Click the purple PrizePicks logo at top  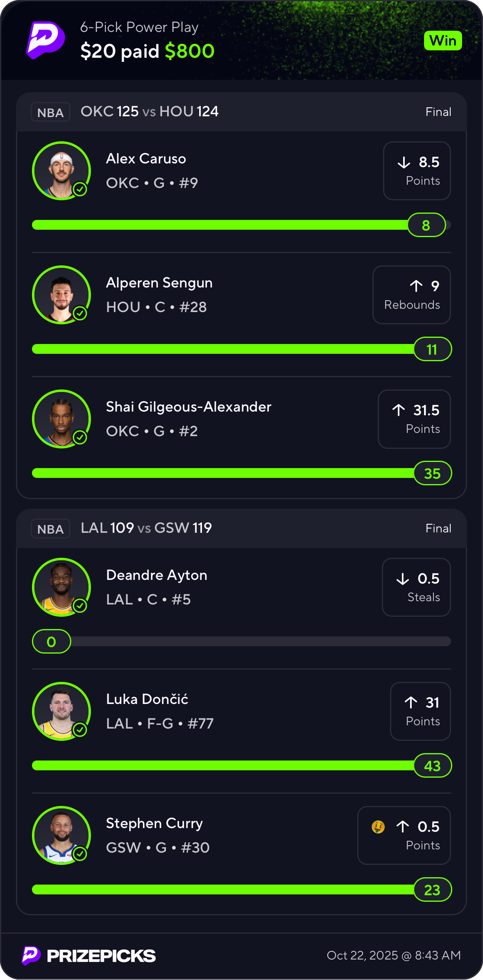(x=45, y=40)
